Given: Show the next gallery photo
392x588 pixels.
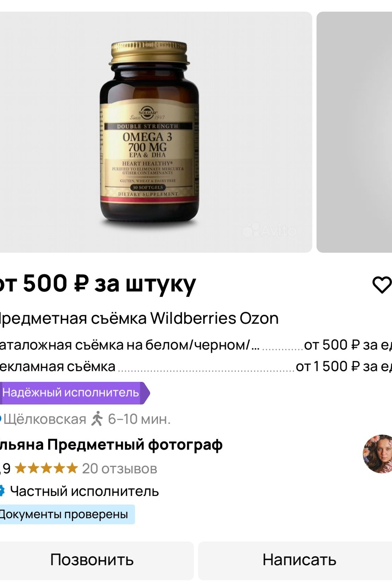Looking at the screenshot, I should (354, 132).
